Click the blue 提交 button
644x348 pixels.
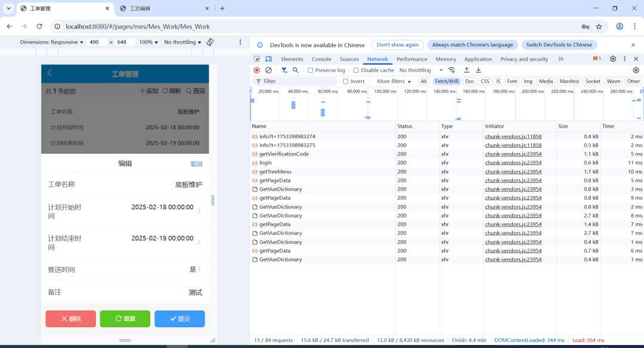(x=179, y=318)
